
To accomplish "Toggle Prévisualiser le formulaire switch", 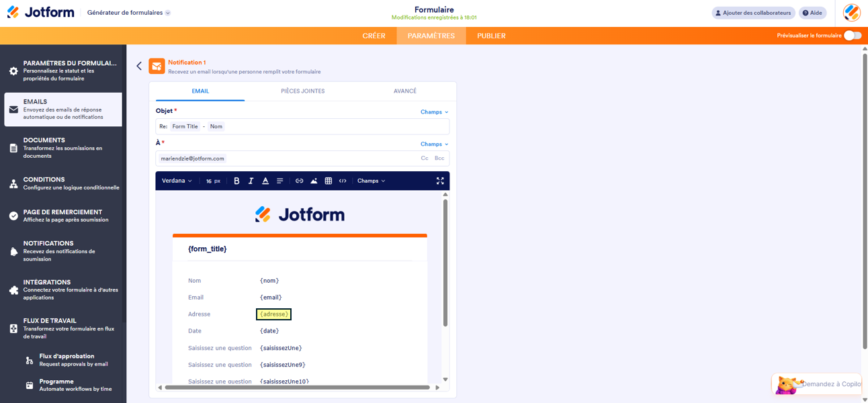I will click(x=852, y=36).
